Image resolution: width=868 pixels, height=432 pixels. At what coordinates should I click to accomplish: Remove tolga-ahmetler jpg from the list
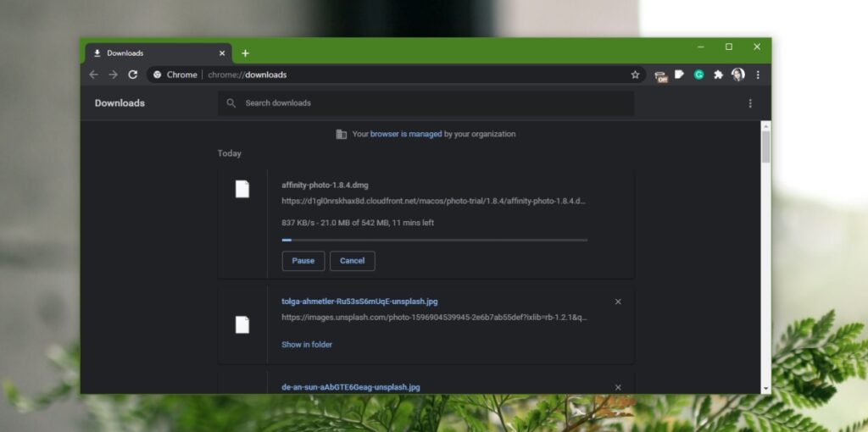point(618,302)
